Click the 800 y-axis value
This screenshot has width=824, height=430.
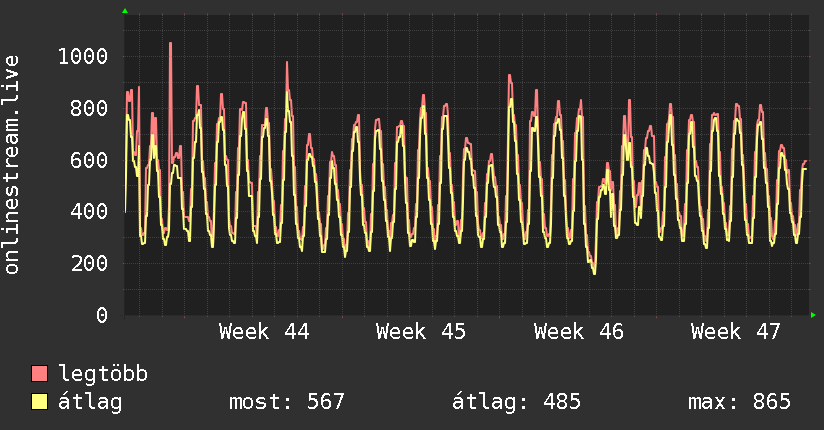(89, 108)
